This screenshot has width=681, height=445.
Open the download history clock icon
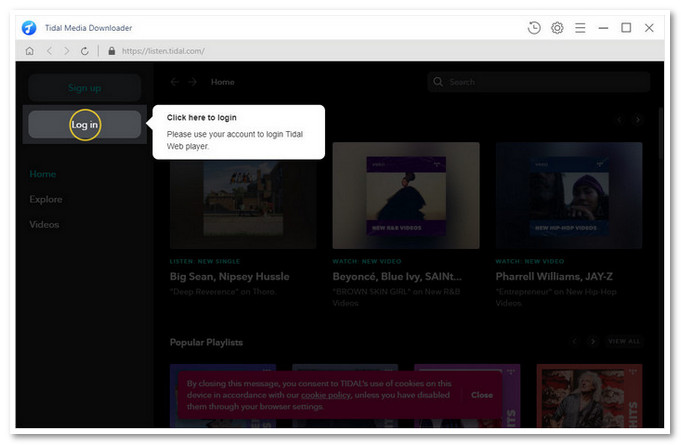coord(534,28)
